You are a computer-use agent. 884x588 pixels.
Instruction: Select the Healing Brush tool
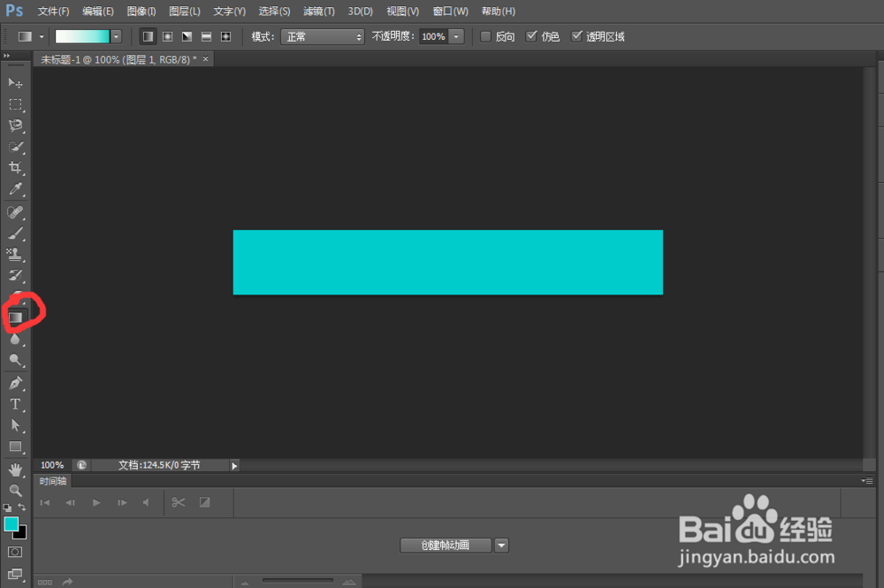15,212
